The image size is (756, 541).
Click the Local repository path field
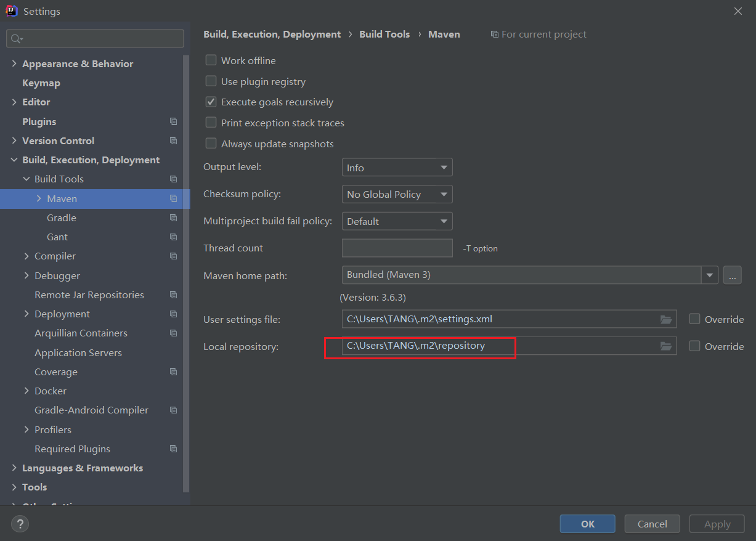pos(509,346)
